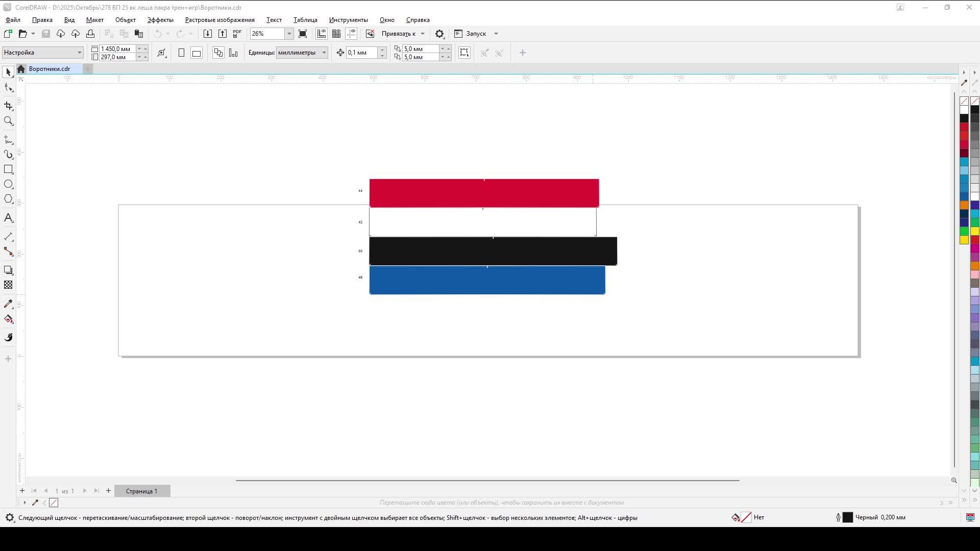Click the Запуск button

[475, 34]
